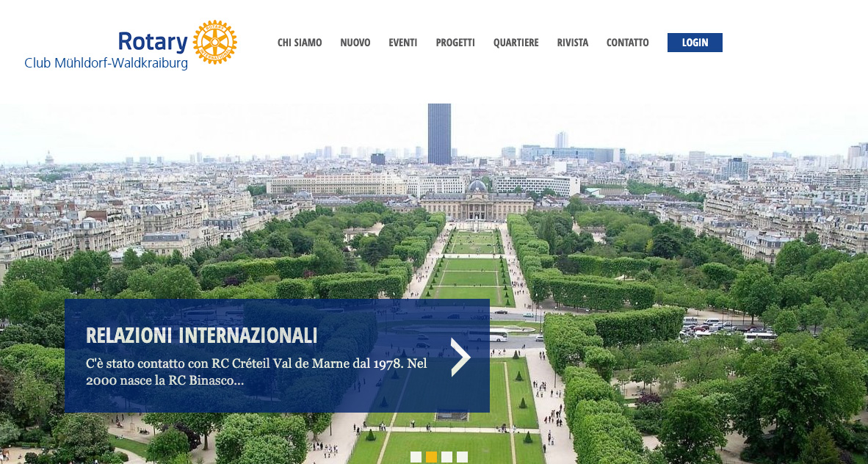
Task: Select the first slideshow indicator dot
Action: (416, 457)
